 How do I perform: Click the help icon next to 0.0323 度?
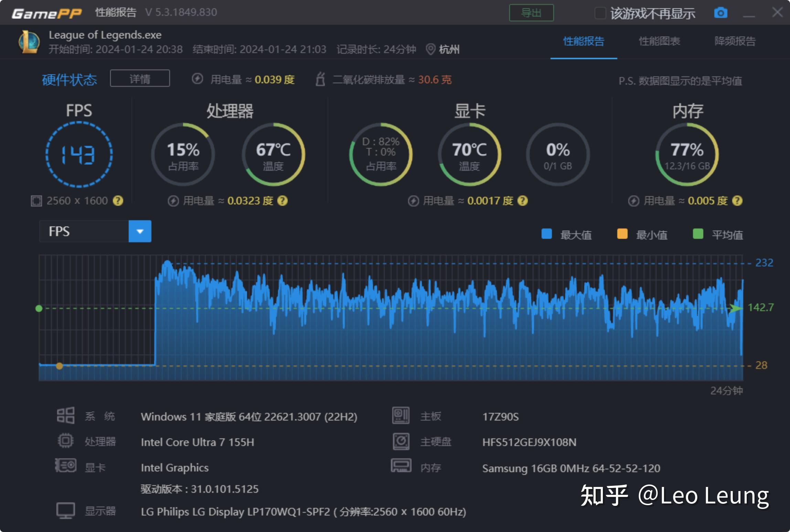pyautogui.click(x=282, y=201)
